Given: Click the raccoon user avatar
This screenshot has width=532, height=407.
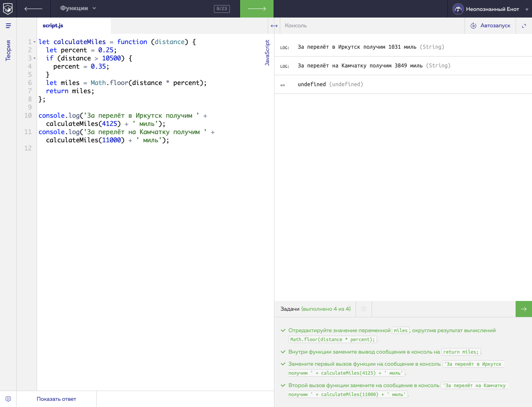Looking at the screenshot, I should (458, 9).
